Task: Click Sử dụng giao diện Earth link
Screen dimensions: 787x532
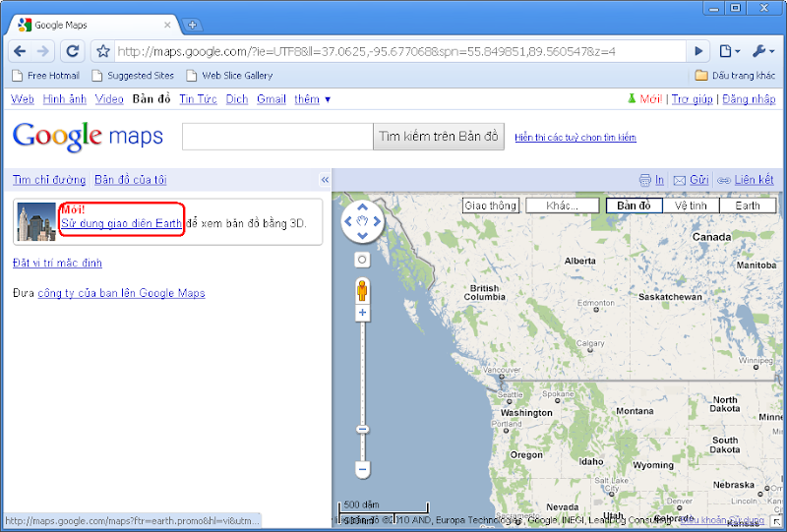Action: tap(121, 223)
